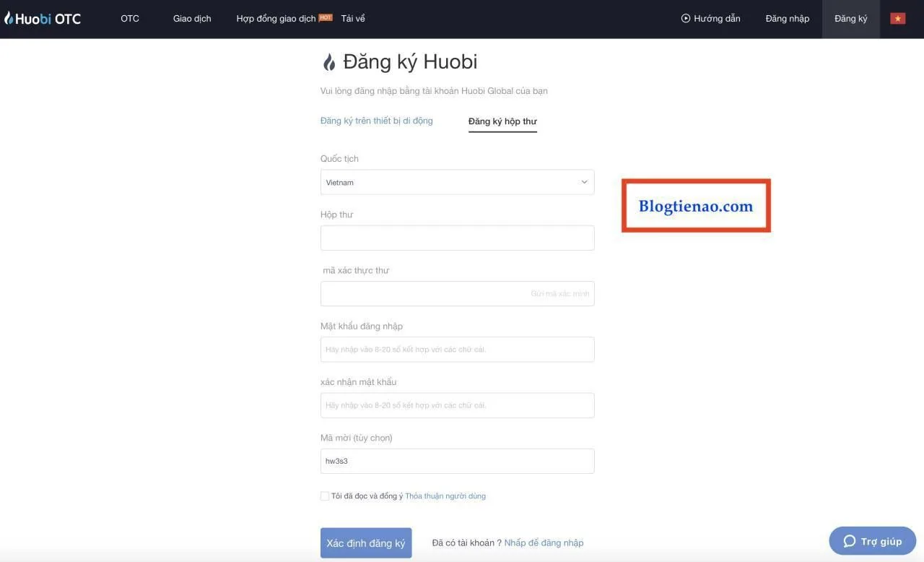This screenshot has height=562, width=924.
Task: Click the Blogtienao.com logo
Action: click(x=694, y=205)
